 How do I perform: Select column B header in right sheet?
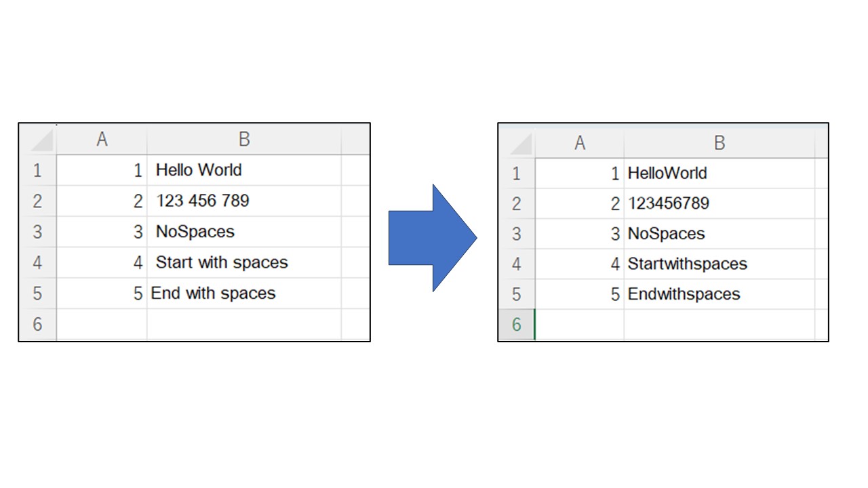pyautogui.click(x=719, y=143)
